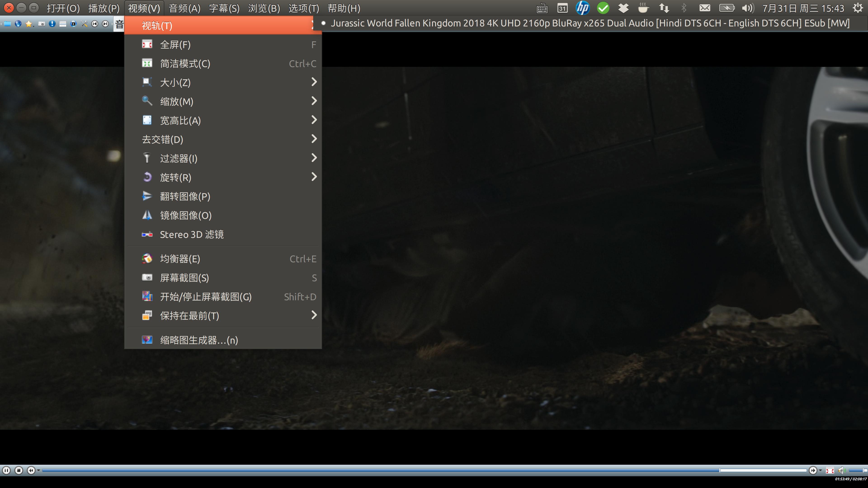Open 缩略图生成器…(n) thumbnail generator
868x488 pixels.
point(223,340)
